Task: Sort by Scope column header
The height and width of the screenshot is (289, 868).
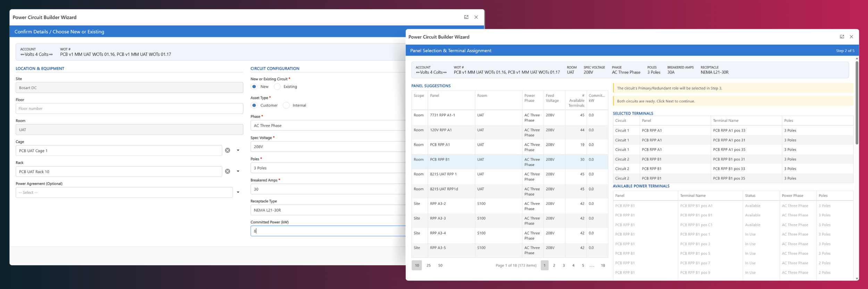Action: point(419,100)
